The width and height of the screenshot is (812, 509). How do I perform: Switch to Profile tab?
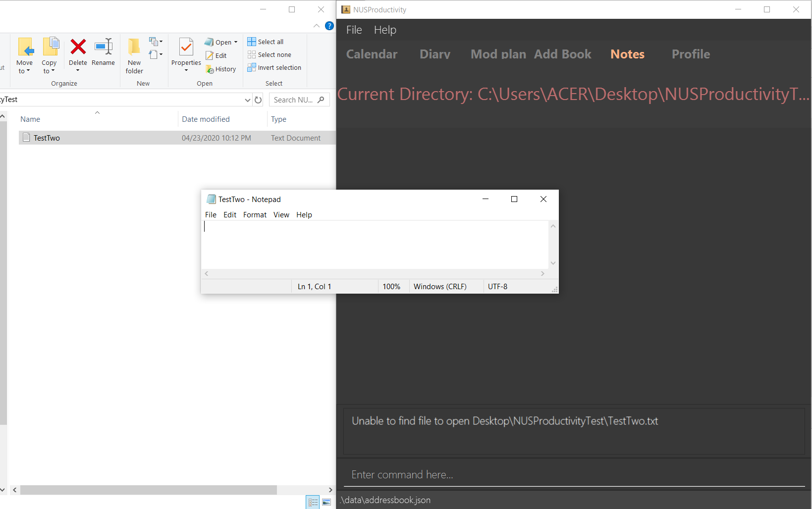coord(691,54)
